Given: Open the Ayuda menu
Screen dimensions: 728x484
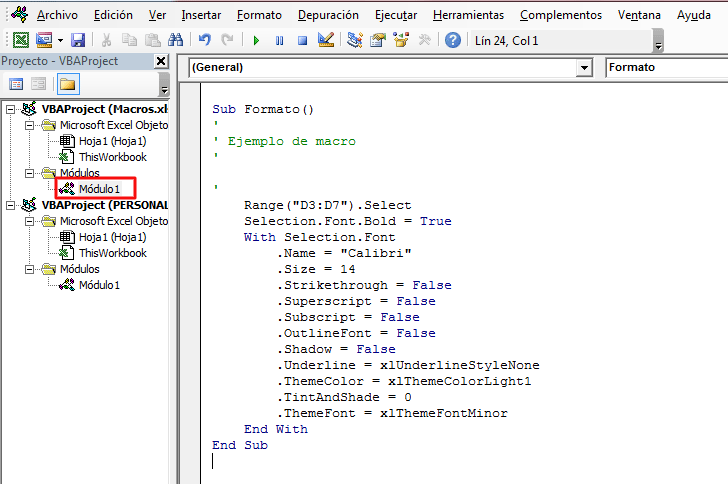Looking at the screenshot, I should coord(694,15).
